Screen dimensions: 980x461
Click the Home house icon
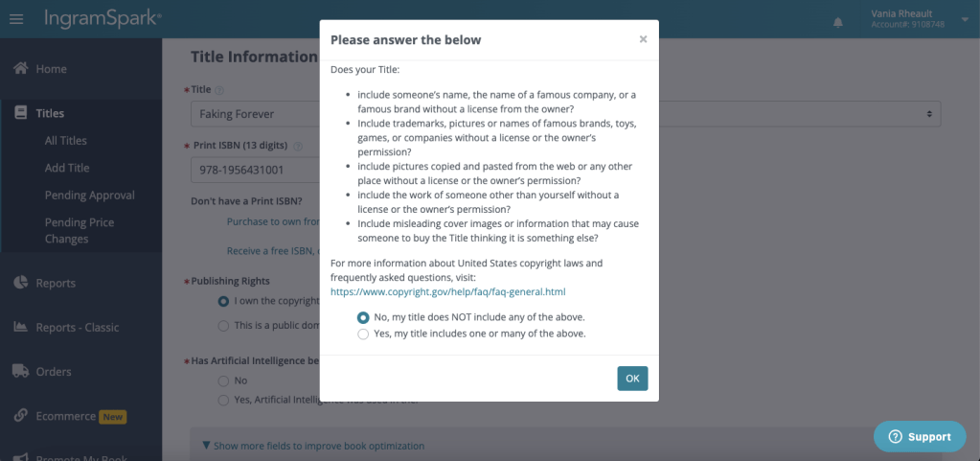tap(20, 69)
